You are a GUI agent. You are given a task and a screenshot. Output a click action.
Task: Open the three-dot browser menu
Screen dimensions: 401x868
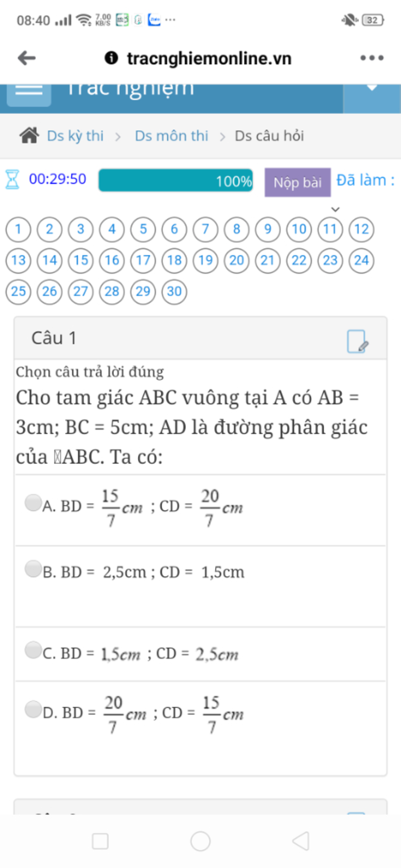372,58
